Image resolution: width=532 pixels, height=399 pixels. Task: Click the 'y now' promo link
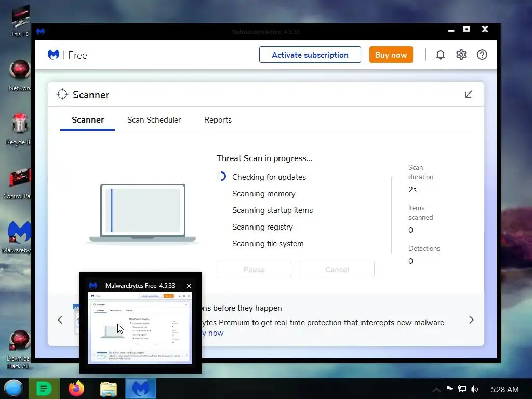212,333
